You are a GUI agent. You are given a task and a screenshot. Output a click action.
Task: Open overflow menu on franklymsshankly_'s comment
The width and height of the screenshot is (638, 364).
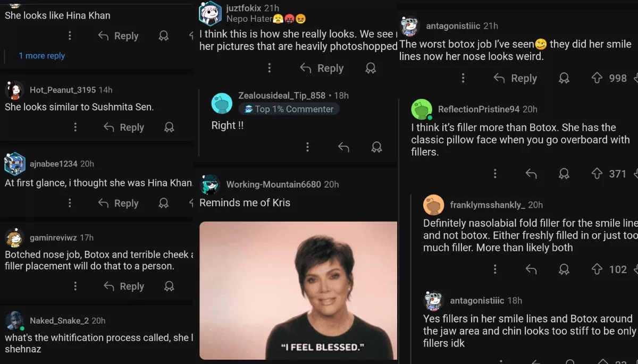pos(495,269)
